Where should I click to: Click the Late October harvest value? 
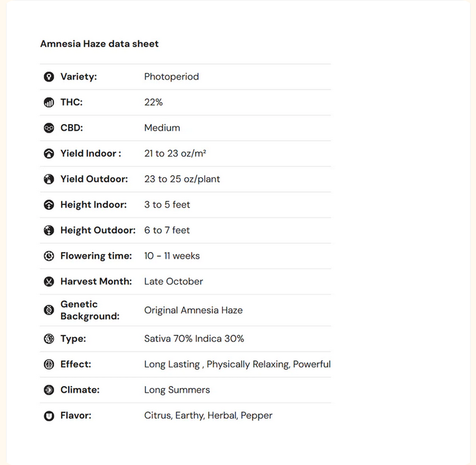pos(174,281)
